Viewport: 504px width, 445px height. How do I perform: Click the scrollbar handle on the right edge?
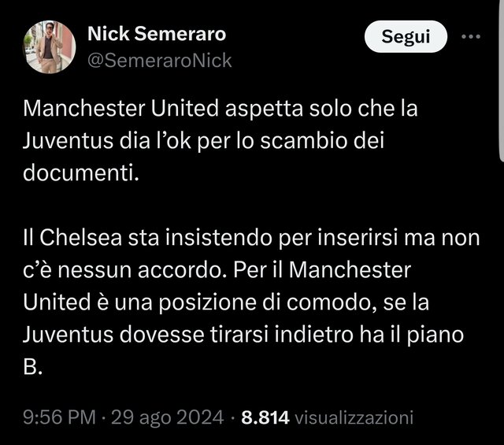click(x=502, y=80)
